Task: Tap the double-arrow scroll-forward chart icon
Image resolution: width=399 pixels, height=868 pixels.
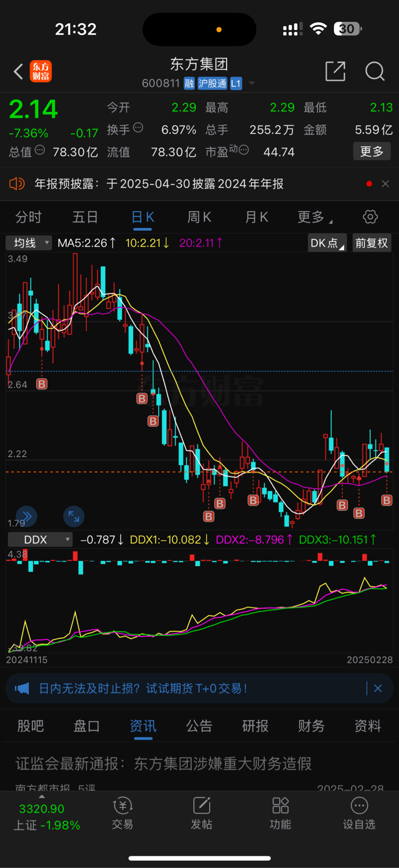Action: tap(26, 516)
